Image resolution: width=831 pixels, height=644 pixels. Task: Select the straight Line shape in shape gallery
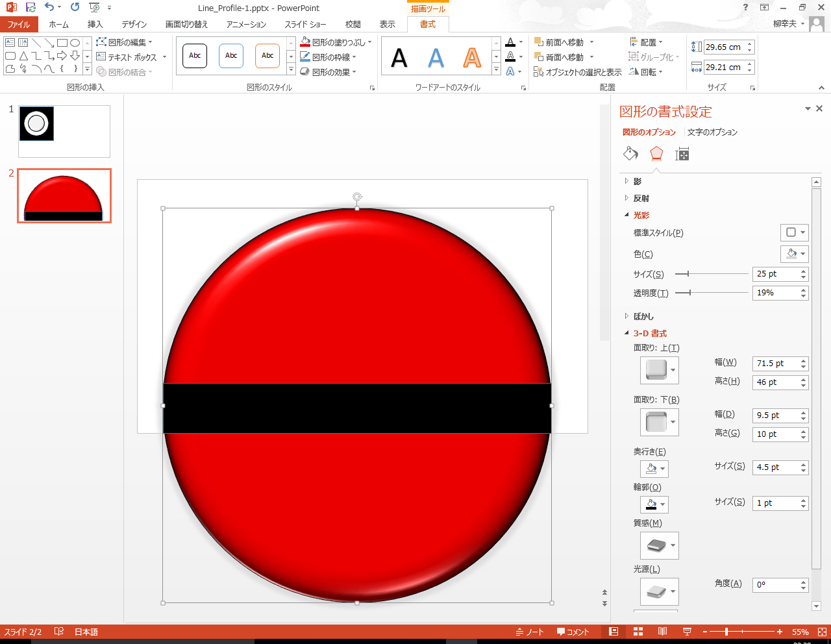36,43
